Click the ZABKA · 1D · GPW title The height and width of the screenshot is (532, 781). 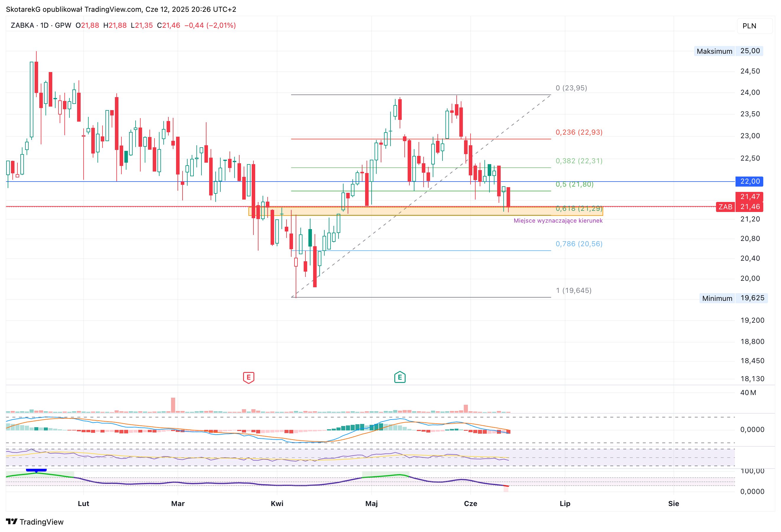(x=41, y=25)
